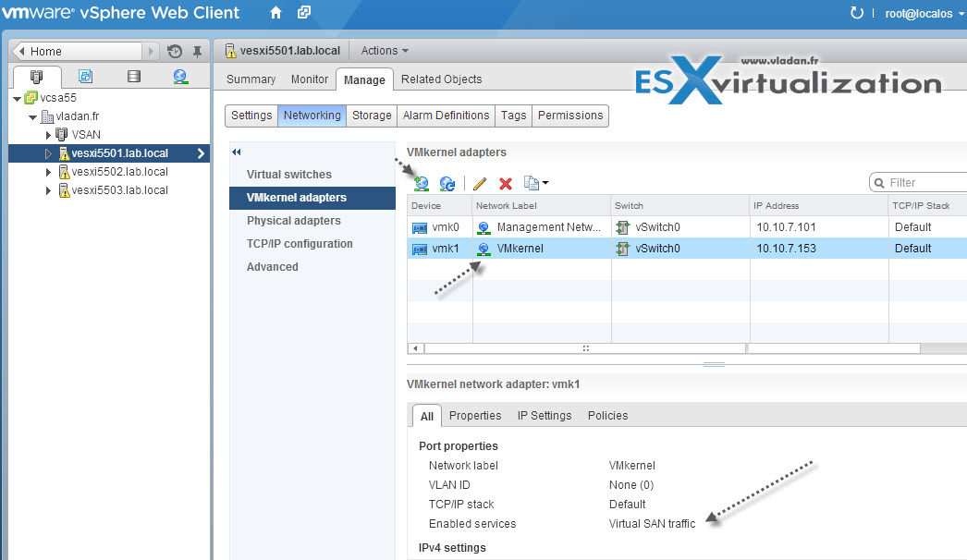
Task: Open the Related Objects tab
Action: click(x=442, y=79)
